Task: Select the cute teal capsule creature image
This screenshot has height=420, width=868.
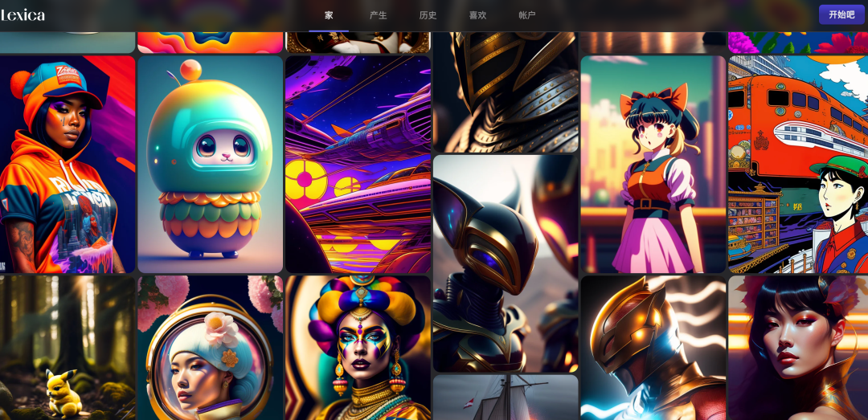Action: click(x=210, y=164)
